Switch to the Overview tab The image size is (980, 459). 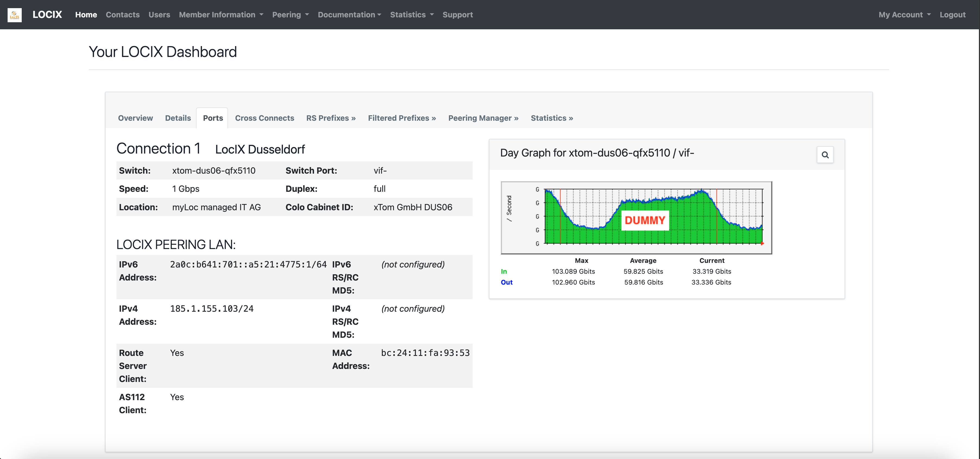click(x=136, y=117)
